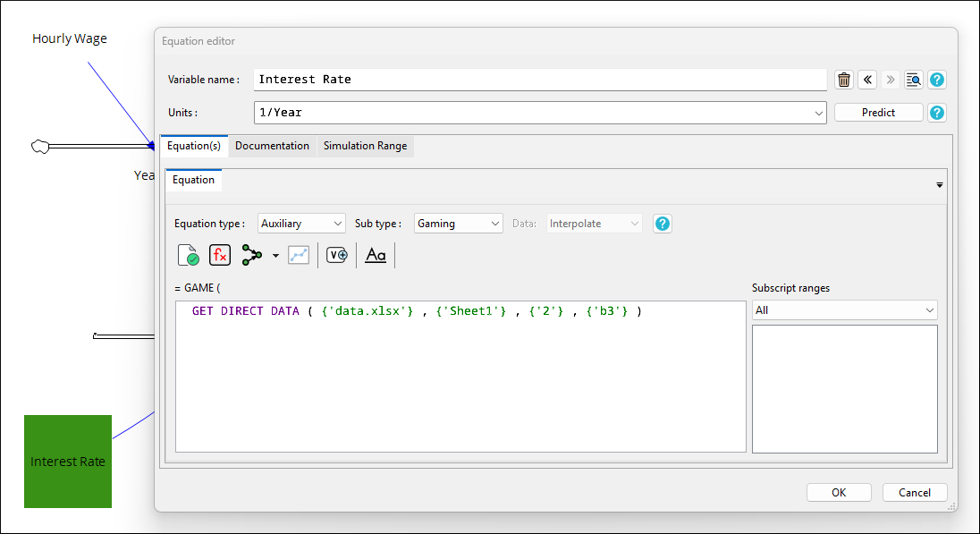This screenshot has width=980, height=534.
Task: Switch to the Documentation tab
Action: (273, 146)
